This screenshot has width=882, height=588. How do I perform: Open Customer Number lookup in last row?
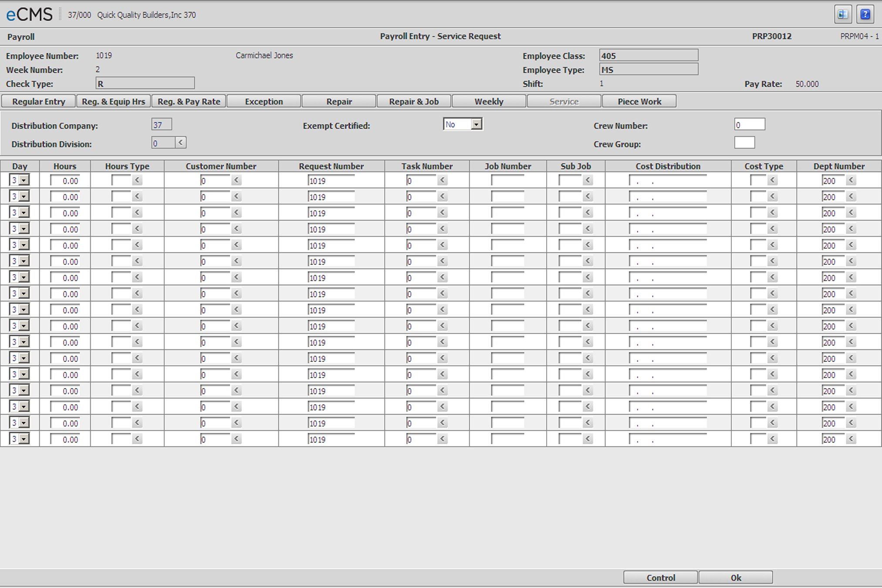(237, 439)
